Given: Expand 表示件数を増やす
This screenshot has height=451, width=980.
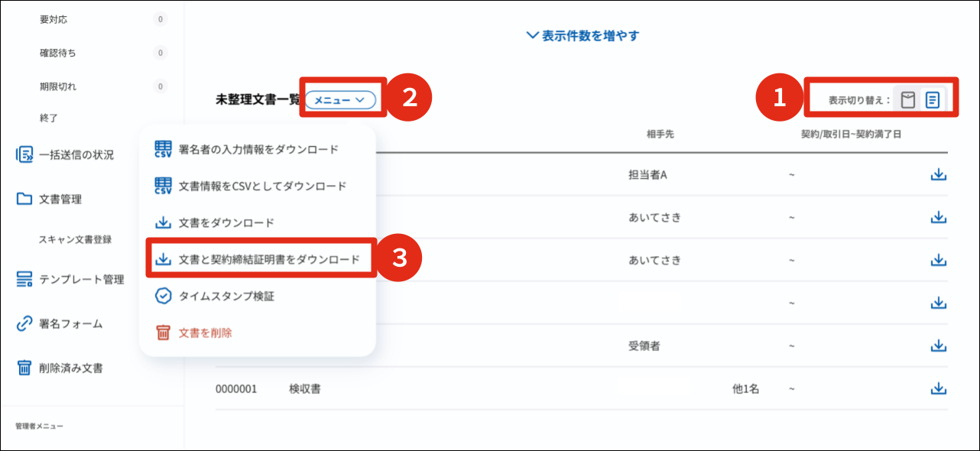Looking at the screenshot, I should point(582,36).
